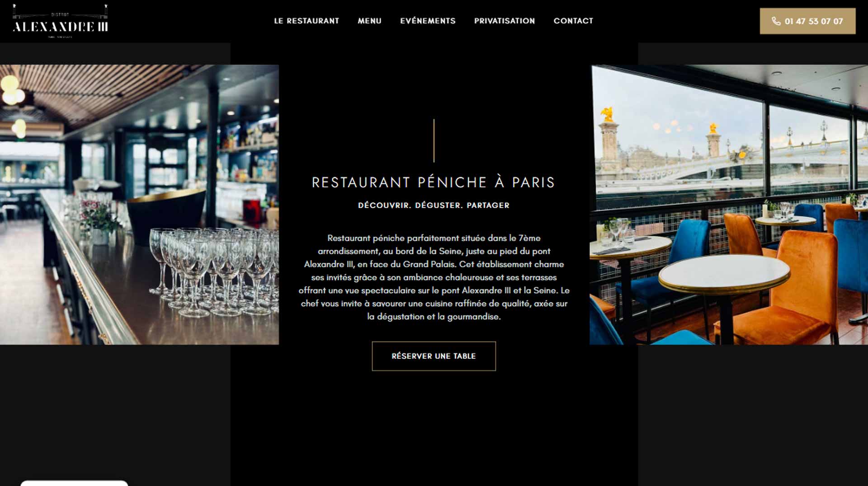The width and height of the screenshot is (868, 486).
Task: Open the white widget tab at bottom-left
Action: (x=74, y=483)
